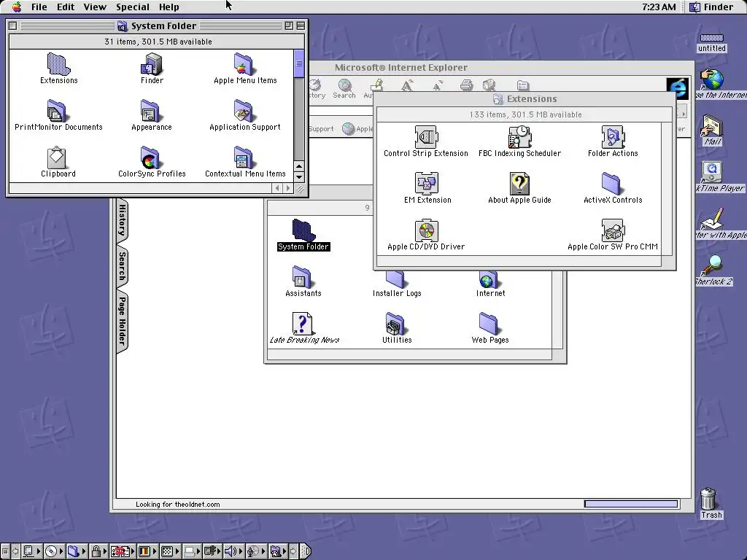Image resolution: width=747 pixels, height=560 pixels.
Task: Open the View menu
Action: [95, 7]
